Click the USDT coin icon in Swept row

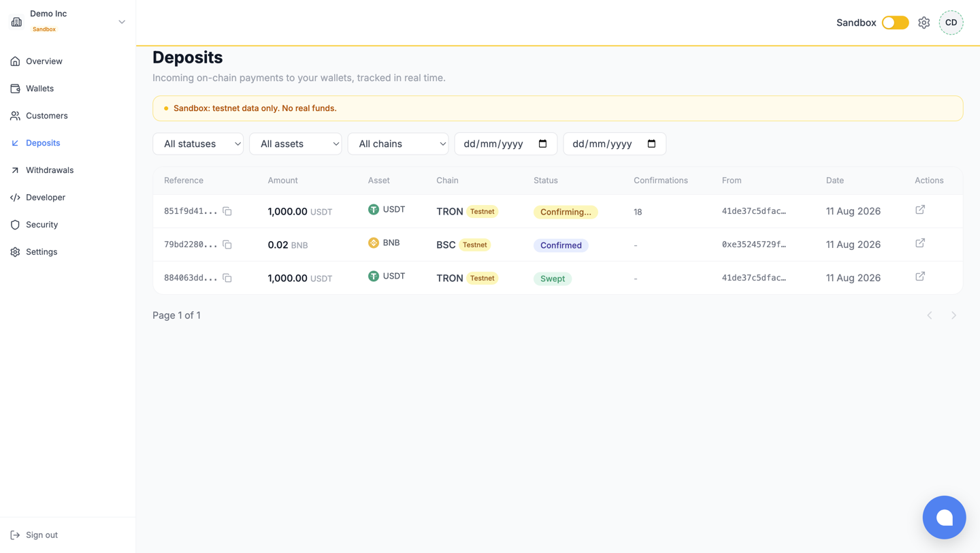pos(374,276)
